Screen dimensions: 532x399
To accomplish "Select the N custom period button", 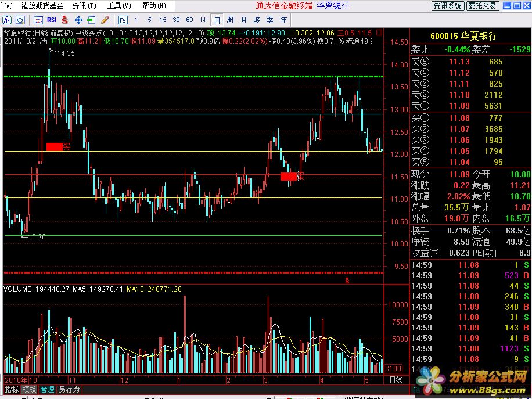I will pos(203,20).
